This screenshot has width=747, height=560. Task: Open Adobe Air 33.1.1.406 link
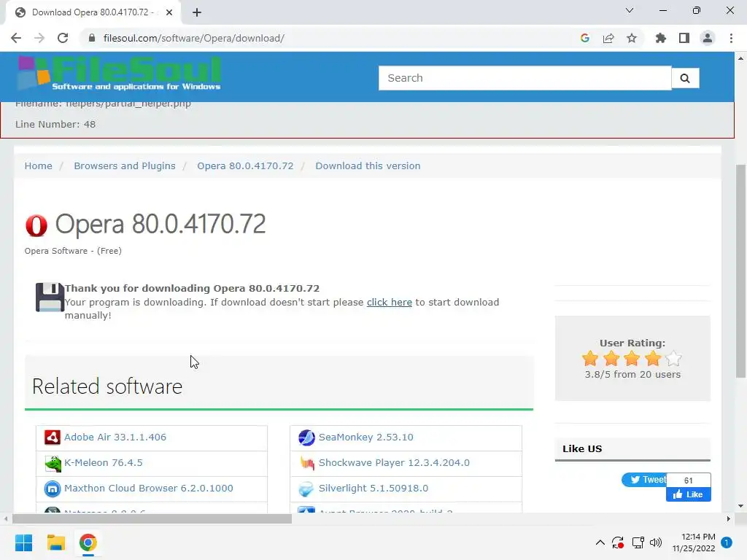[x=115, y=437]
